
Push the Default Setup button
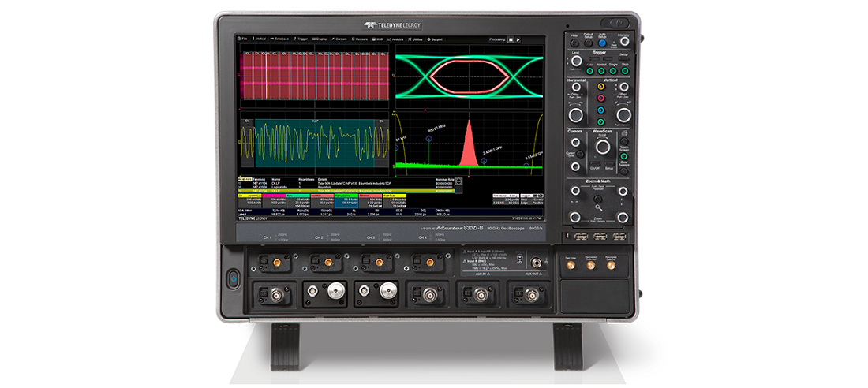pyautogui.click(x=587, y=43)
